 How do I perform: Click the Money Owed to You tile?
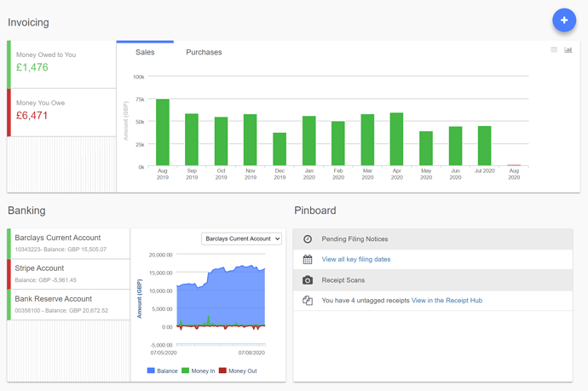(x=62, y=63)
